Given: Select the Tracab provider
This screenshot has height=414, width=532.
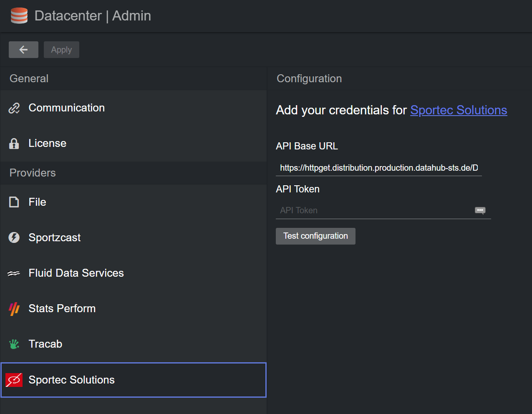Looking at the screenshot, I should click(134, 344).
